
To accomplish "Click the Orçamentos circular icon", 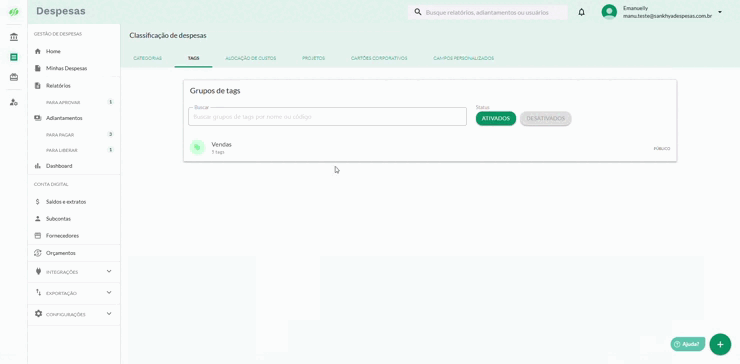I will [x=38, y=253].
